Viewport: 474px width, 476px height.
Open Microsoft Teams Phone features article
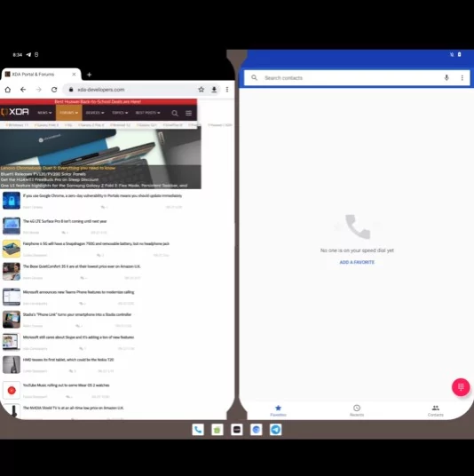(78, 292)
